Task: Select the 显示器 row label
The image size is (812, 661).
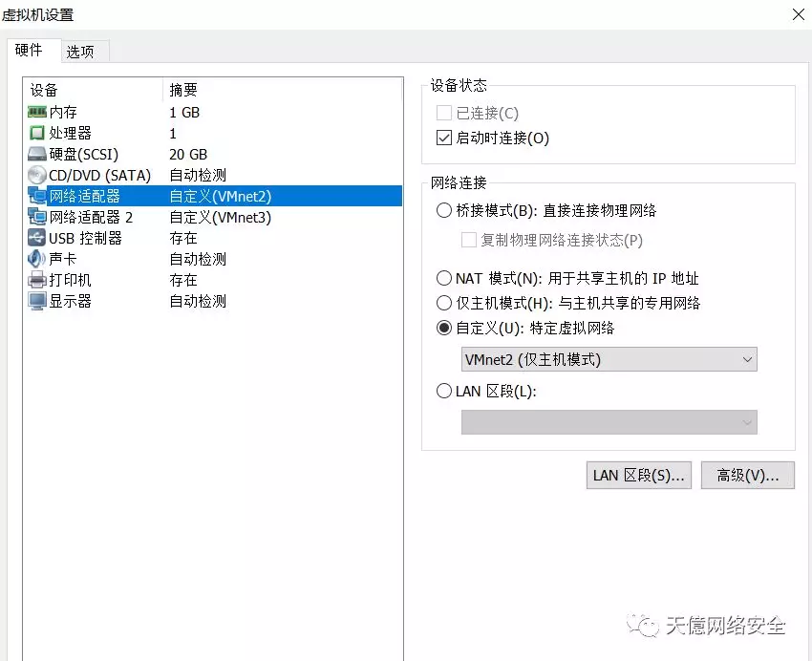Action: point(70,301)
